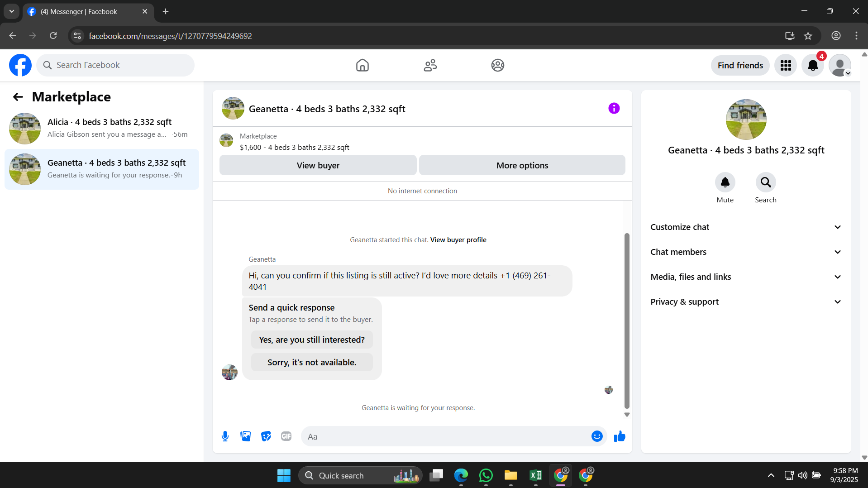Open the tab search dropdown in Chrome

pyautogui.click(x=12, y=11)
